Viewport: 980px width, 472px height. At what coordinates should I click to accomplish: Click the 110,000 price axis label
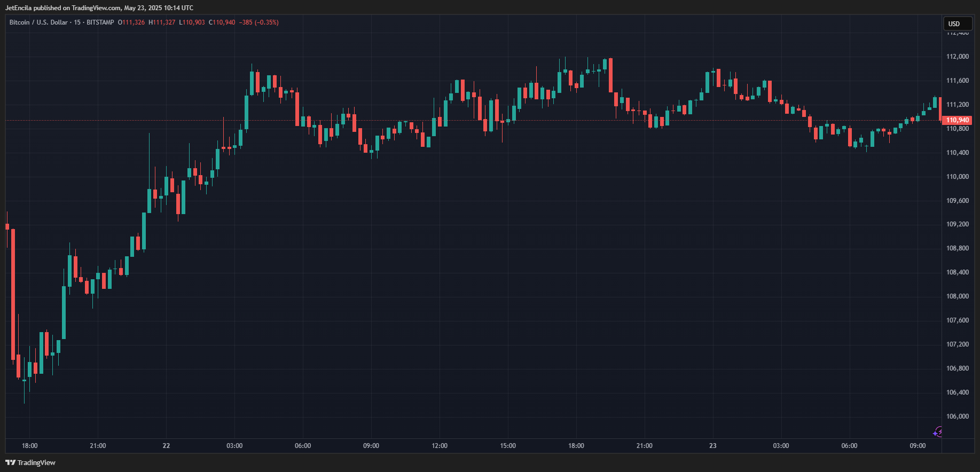click(957, 177)
